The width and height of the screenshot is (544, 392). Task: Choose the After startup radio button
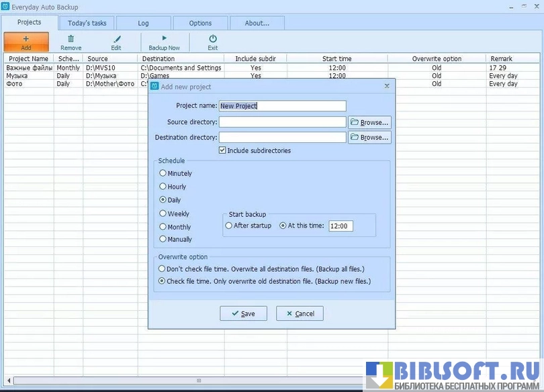click(x=229, y=226)
